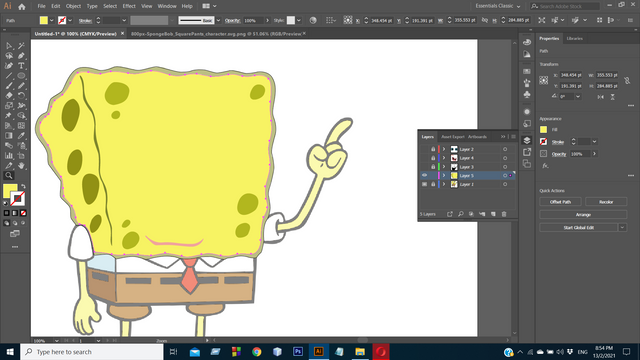Viewport: 640px width, 360px height.
Task: Create new layer in Layers panel
Action: [x=493, y=214]
